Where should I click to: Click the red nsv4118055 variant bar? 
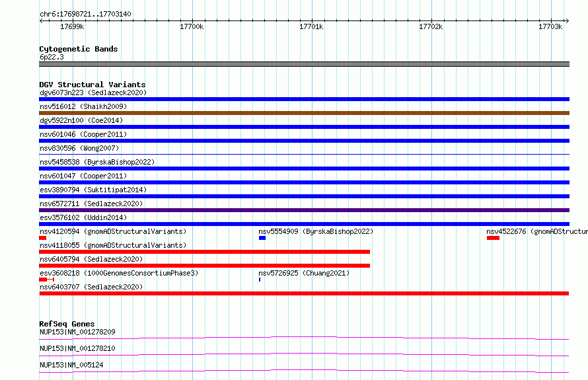(x=204, y=252)
